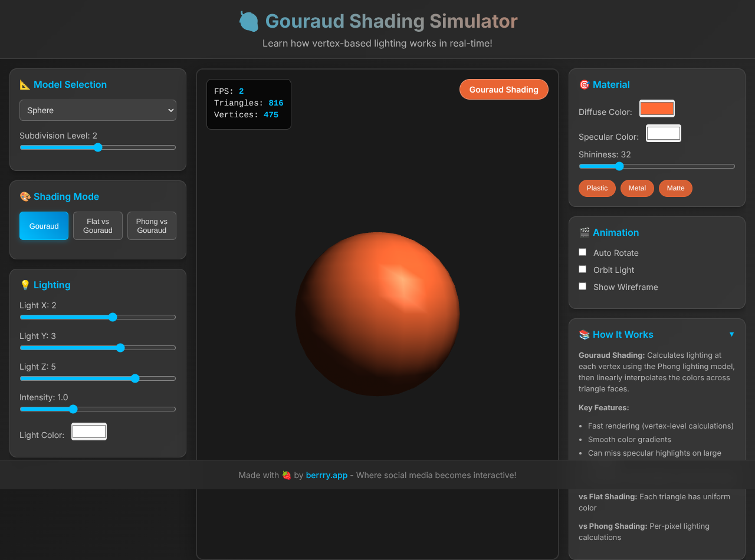Click the strawberry icon in the footer
The height and width of the screenshot is (560, 755).
(x=285, y=475)
